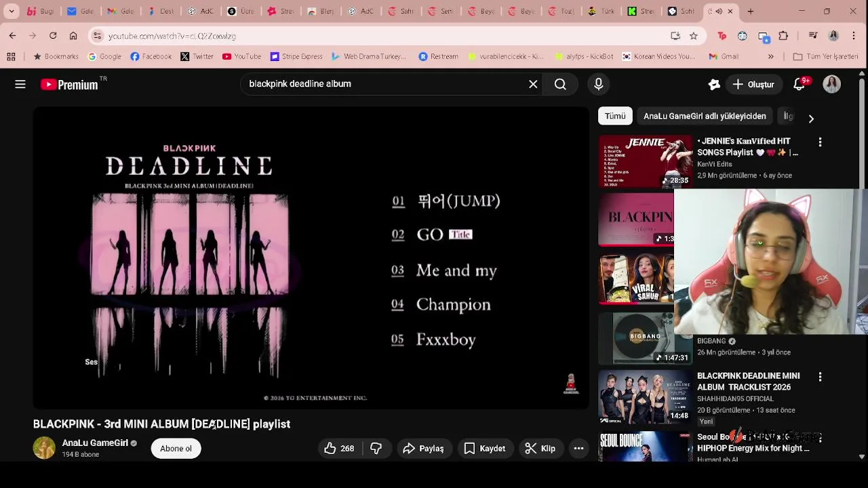Select the Tümü filter chip
The width and height of the screenshot is (868, 488).
tap(615, 116)
